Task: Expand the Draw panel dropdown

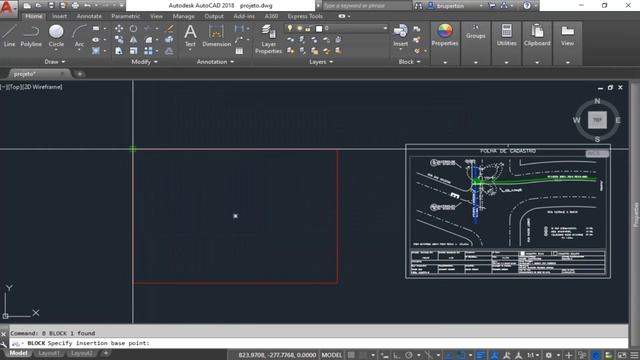Action: 55,62
